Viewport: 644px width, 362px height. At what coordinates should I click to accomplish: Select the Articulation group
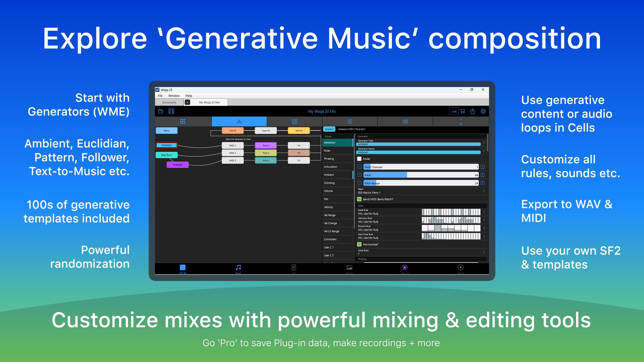pyautogui.click(x=338, y=167)
